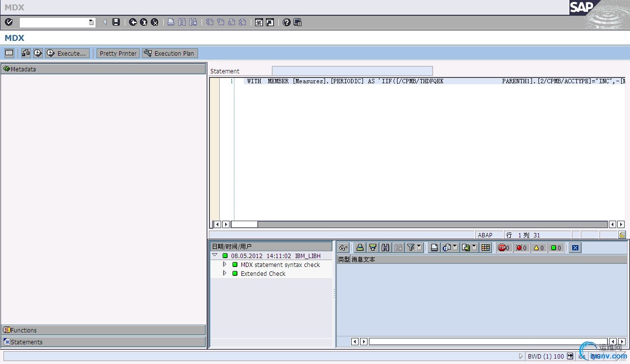Click the Next Page icon
Viewport: 630px width, 364px height.
pyautogui.click(x=232, y=22)
